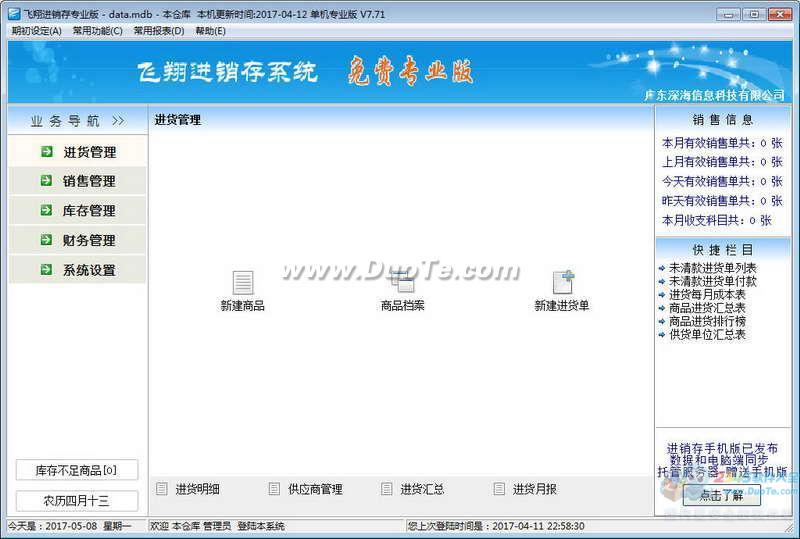Click the 新建商品 document icon
The height and width of the screenshot is (539, 800).
tap(242, 283)
